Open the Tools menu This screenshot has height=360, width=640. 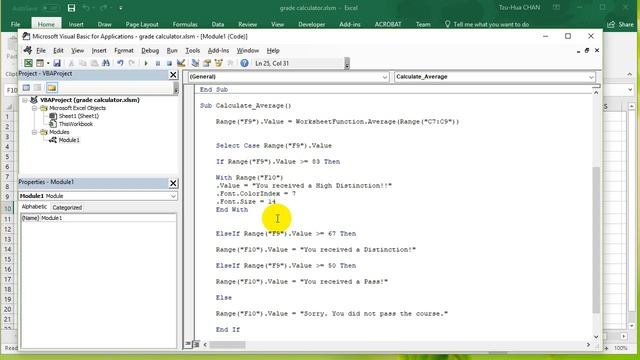point(193,51)
